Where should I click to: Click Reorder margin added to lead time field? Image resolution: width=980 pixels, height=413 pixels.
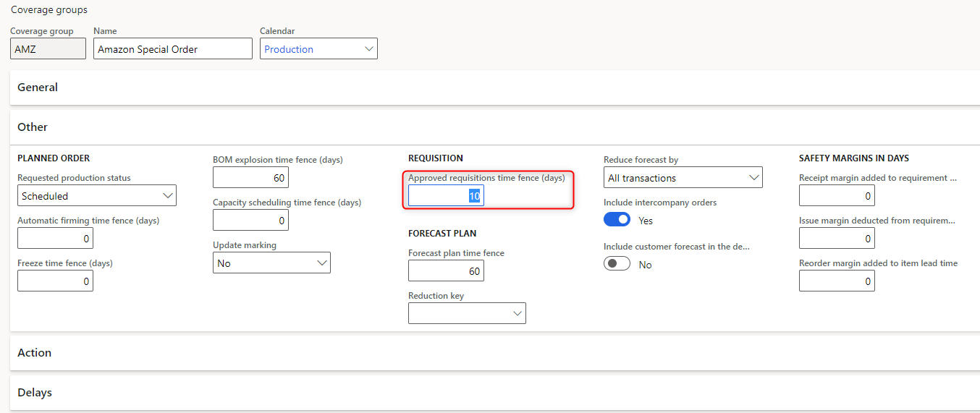pos(837,281)
